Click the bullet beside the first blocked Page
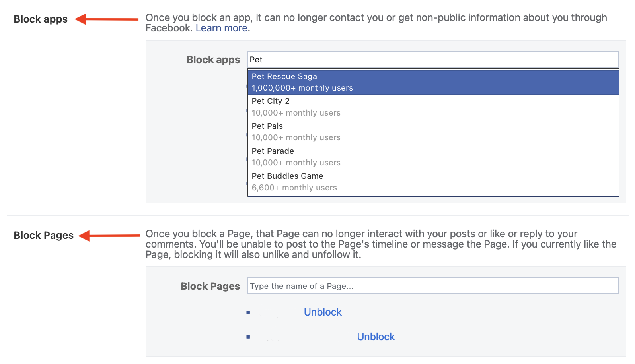 (248, 313)
